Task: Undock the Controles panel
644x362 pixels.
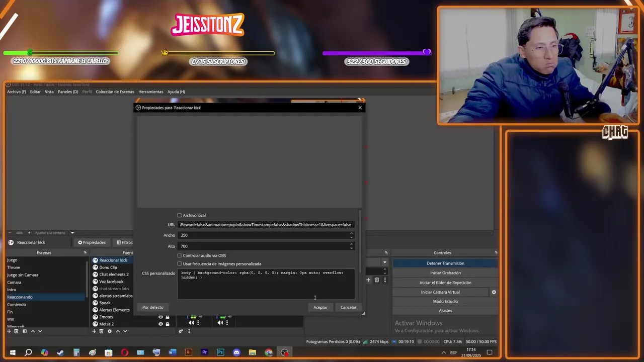Action: [496, 253]
